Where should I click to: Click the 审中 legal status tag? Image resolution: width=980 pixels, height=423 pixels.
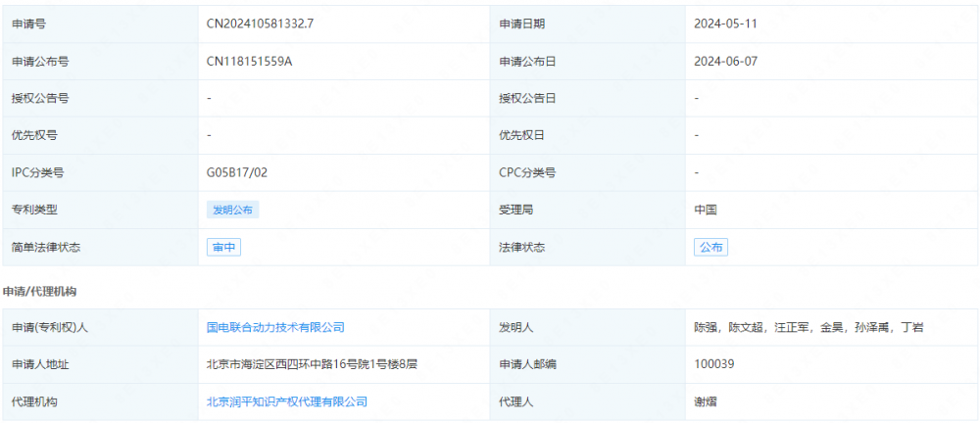[223, 248]
